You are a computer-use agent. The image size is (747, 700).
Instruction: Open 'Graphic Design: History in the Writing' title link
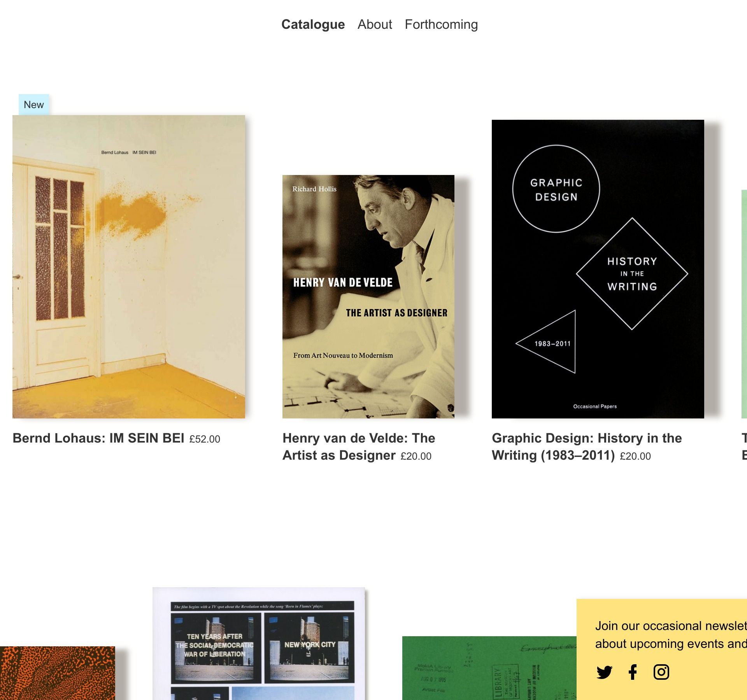click(587, 446)
